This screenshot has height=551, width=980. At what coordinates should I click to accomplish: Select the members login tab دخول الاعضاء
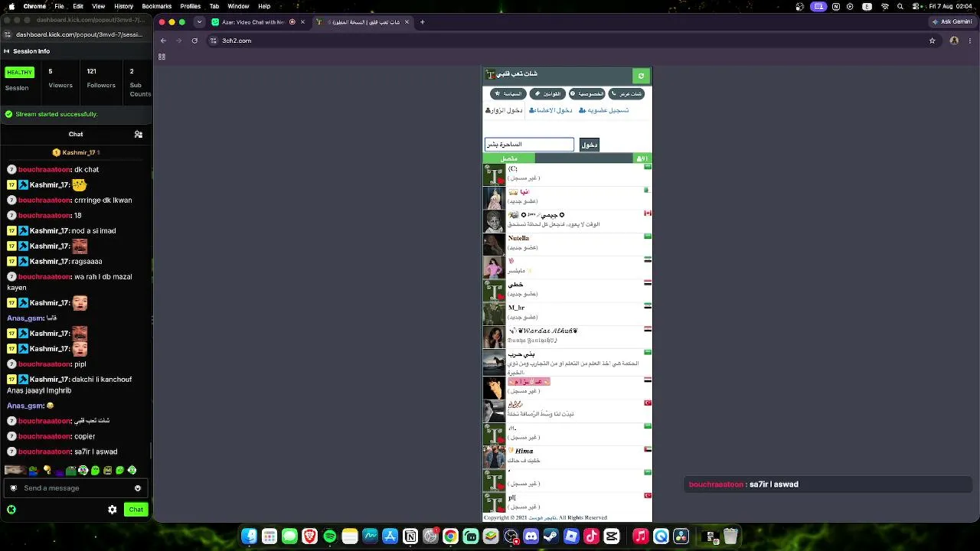point(550,110)
